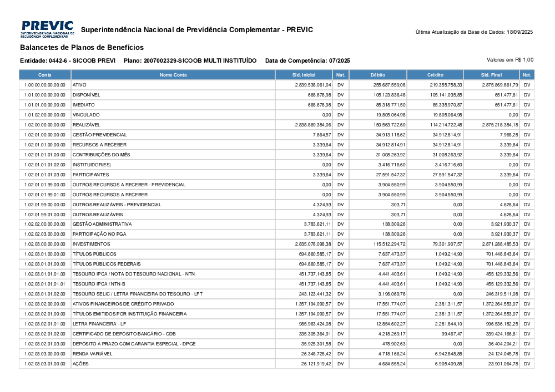555x392 pixels.
Task: Select the Data de Competência 07/2025 text
Action: [x=307, y=60]
